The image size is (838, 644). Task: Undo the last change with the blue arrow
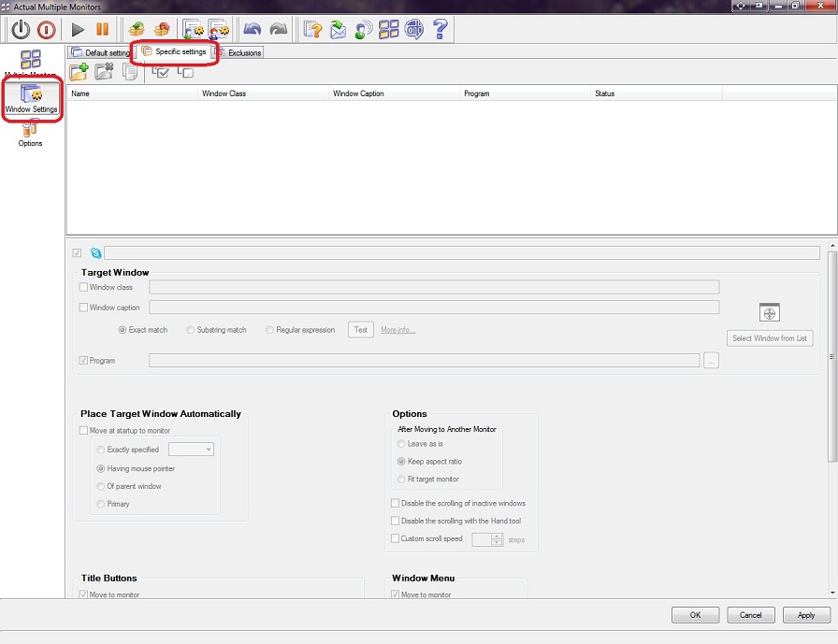click(253, 29)
